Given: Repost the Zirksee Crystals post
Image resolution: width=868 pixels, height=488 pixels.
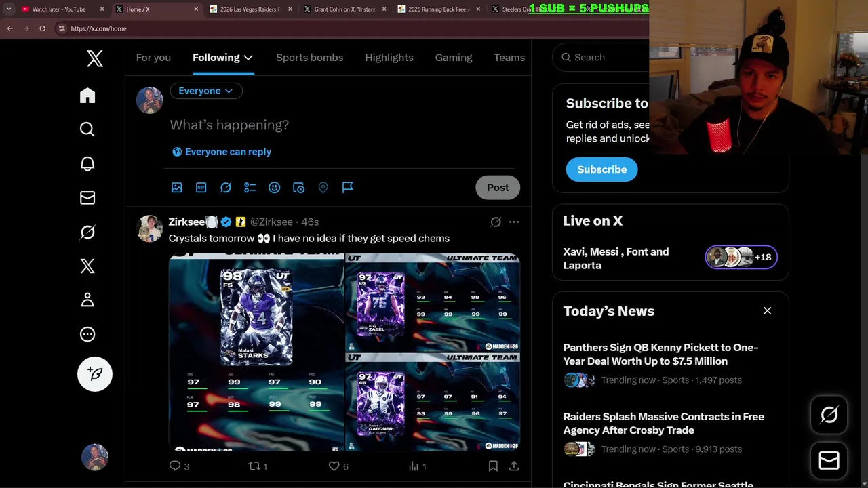Looking at the screenshot, I should pos(254,466).
